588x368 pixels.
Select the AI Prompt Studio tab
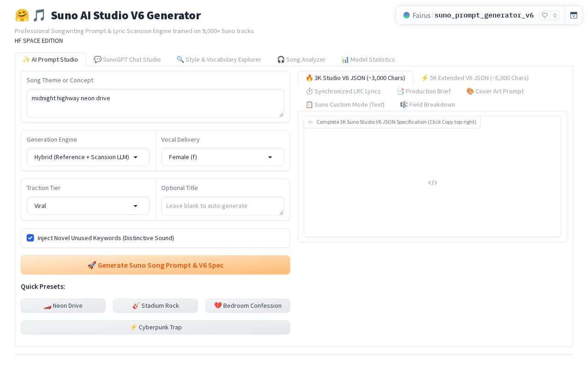coord(50,59)
